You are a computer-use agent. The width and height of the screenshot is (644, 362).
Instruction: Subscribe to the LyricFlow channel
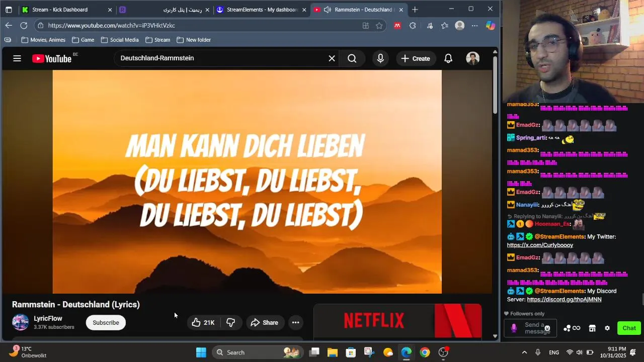[x=106, y=322]
